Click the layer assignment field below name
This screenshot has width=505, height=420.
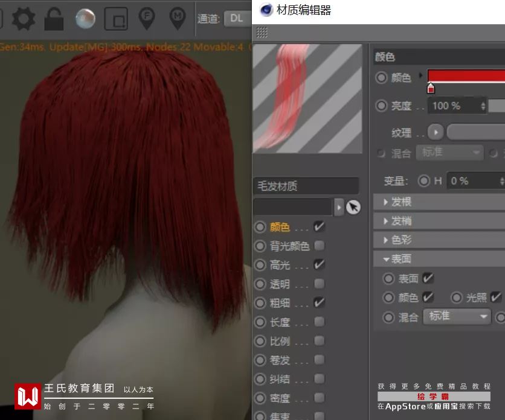click(293, 207)
